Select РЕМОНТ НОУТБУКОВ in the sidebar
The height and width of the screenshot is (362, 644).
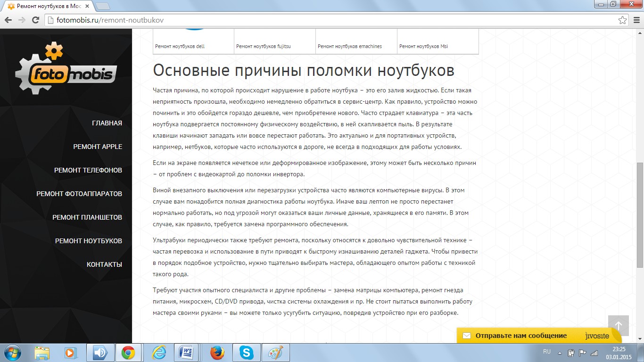(89, 241)
